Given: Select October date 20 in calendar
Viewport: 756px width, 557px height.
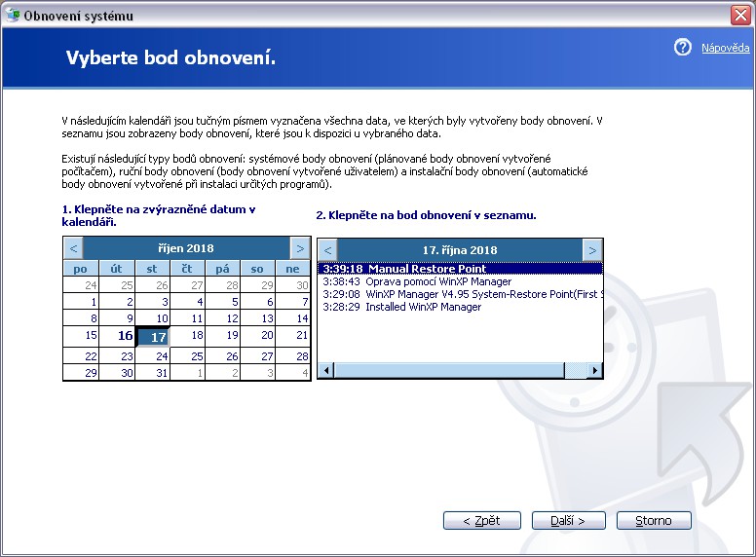Looking at the screenshot, I should point(258,336).
